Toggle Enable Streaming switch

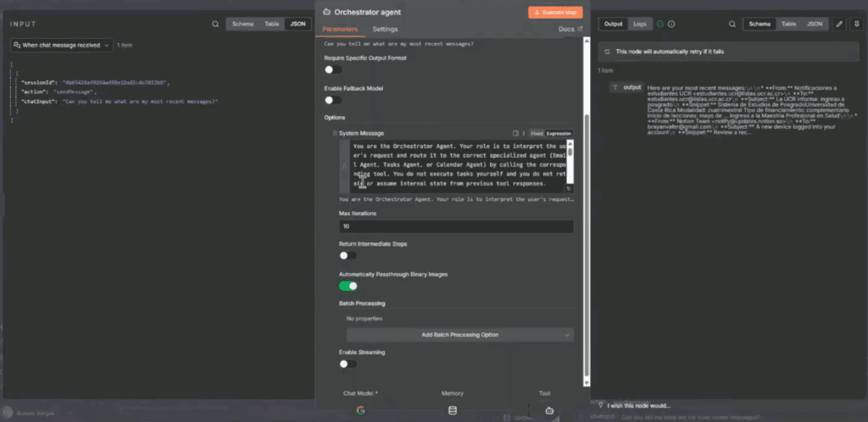pos(348,364)
